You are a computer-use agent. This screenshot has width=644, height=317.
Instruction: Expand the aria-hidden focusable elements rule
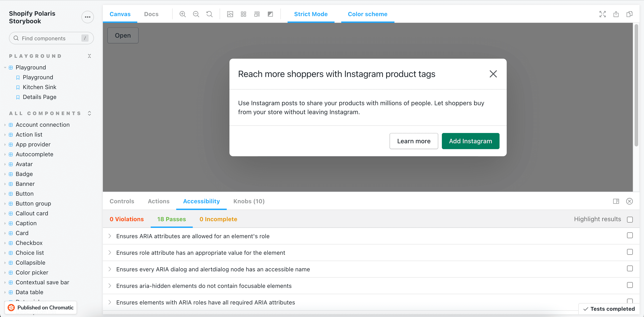tap(110, 285)
